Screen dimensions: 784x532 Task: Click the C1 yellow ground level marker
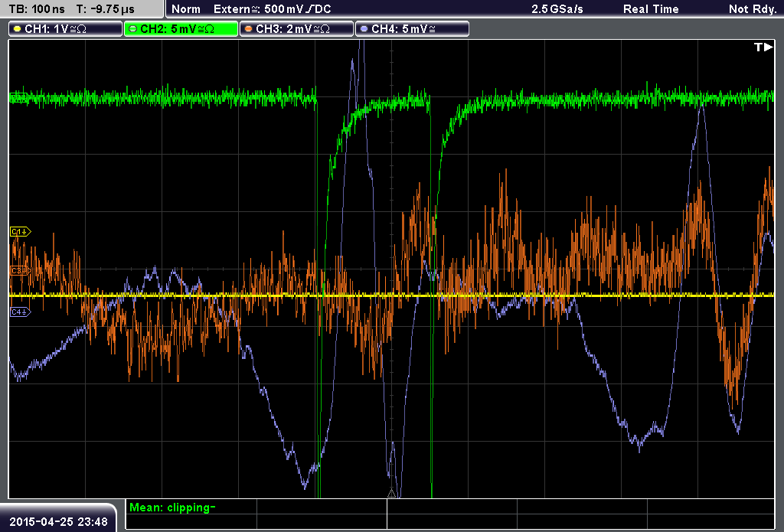coord(21,231)
